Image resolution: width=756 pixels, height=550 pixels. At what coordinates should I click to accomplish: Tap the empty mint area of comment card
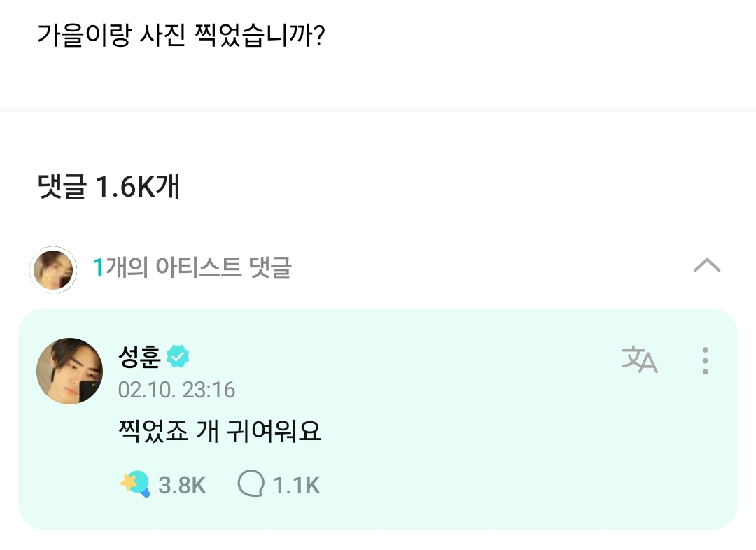click(490, 455)
